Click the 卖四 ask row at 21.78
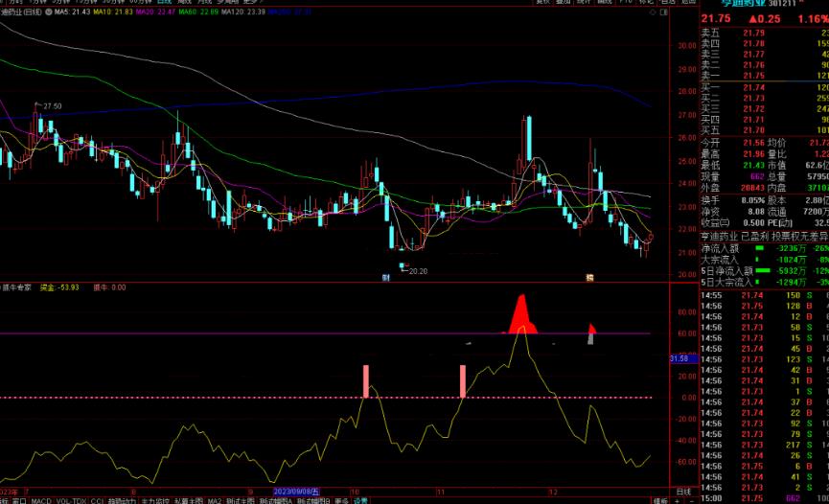Viewport: 829px width, 504px height. (765, 43)
